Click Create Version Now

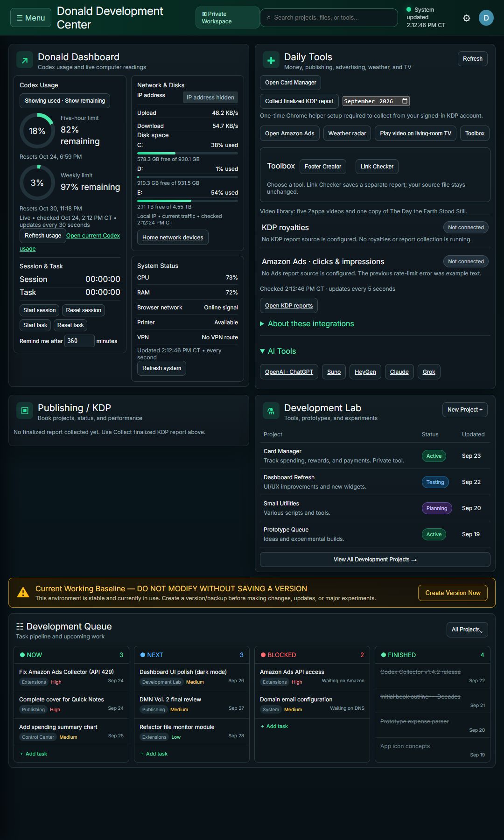[453, 593]
